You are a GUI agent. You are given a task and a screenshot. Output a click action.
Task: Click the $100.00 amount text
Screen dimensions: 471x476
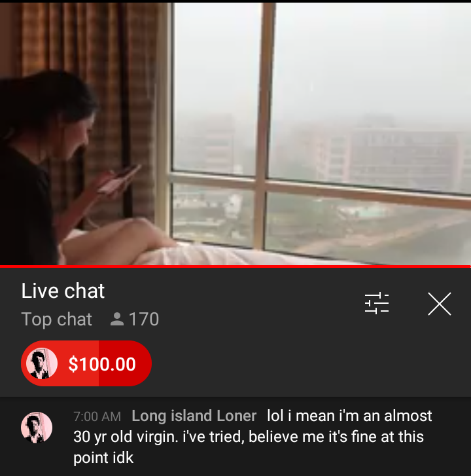tap(102, 364)
